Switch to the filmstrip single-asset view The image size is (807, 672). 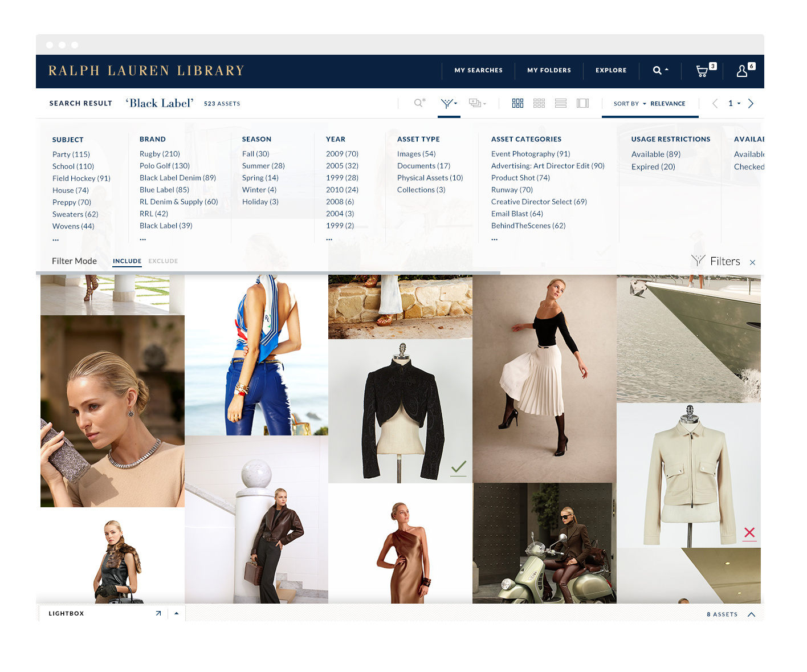click(x=582, y=103)
